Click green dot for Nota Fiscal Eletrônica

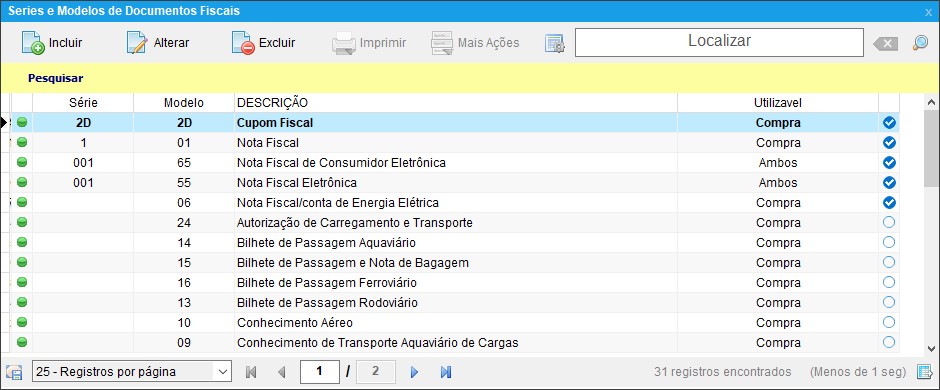(22, 182)
